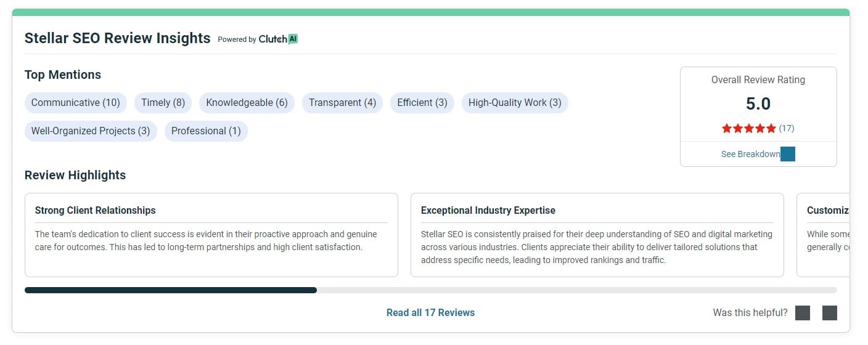The height and width of the screenshot is (345, 868).
Task: Mark insights helpful with first feedback icon
Action: (x=803, y=313)
